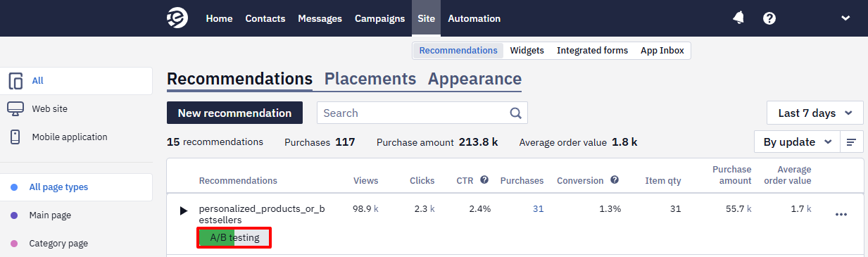Click the pink Category page dot
The height and width of the screenshot is (257, 868).
pos(14,244)
